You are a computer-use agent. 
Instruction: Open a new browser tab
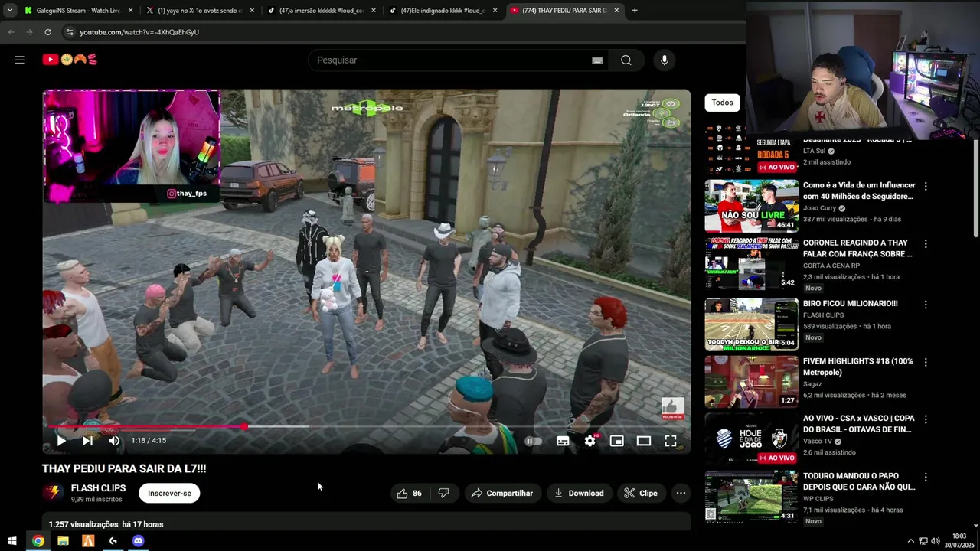[x=635, y=11]
